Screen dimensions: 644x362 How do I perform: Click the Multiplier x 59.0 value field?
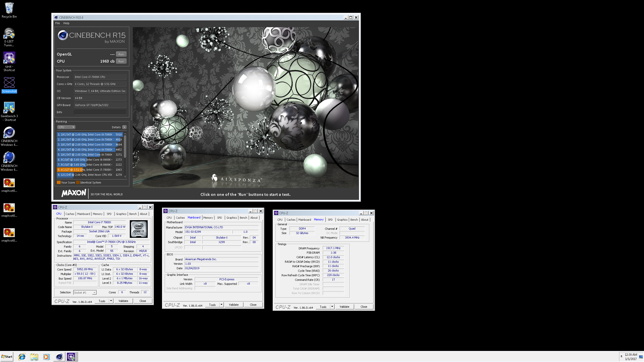(85, 274)
